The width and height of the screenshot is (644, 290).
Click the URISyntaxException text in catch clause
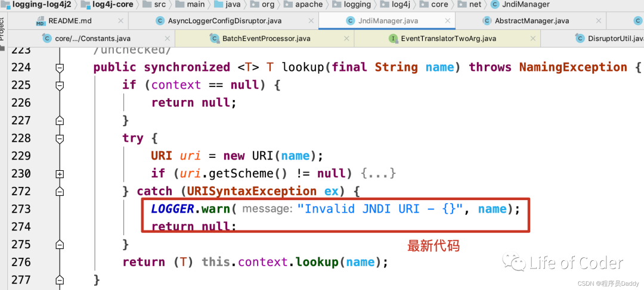[252, 191]
